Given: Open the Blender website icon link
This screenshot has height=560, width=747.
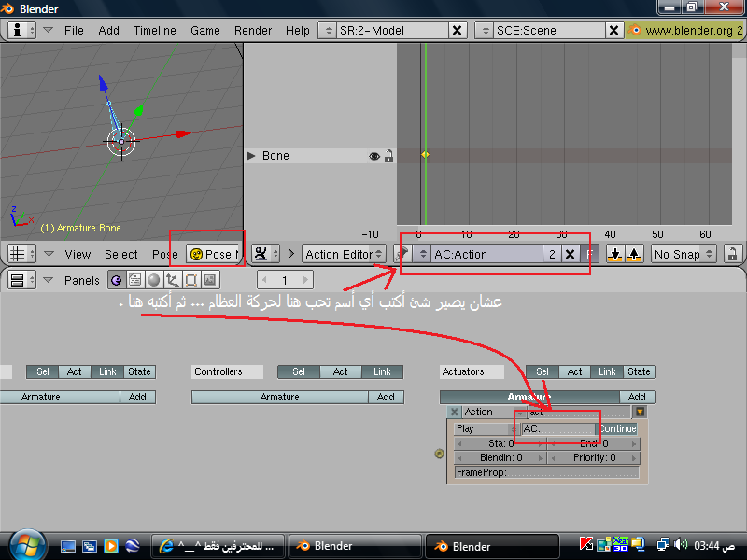Looking at the screenshot, I should (x=634, y=30).
